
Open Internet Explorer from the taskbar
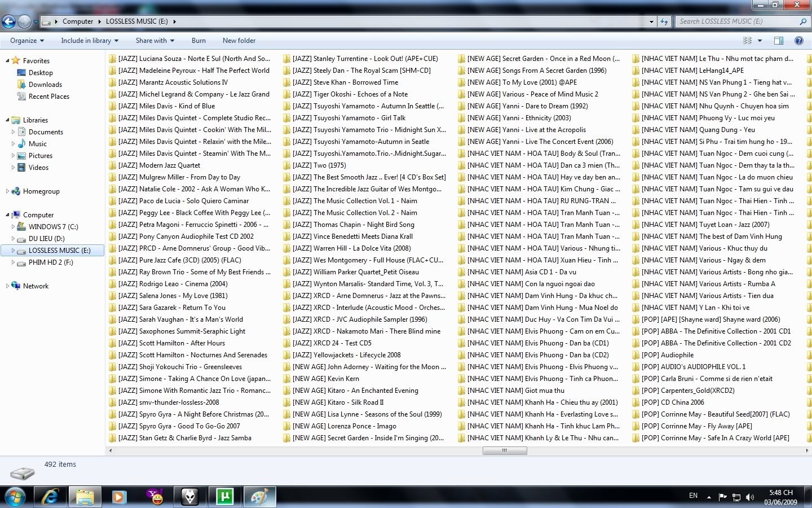[x=50, y=497]
